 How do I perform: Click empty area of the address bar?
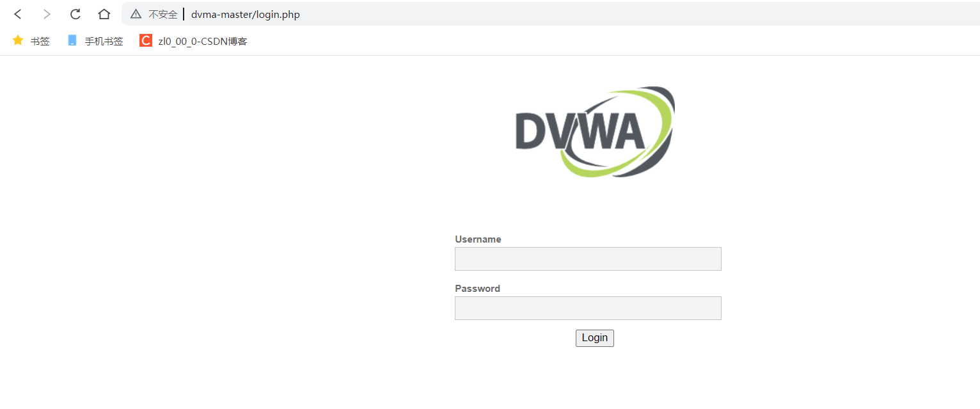click(x=640, y=14)
